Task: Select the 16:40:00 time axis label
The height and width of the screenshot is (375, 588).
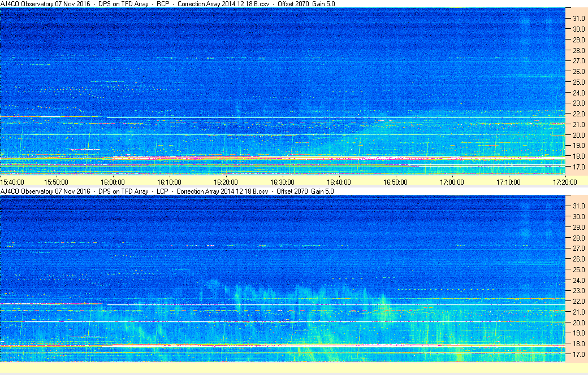Action: pos(339,182)
